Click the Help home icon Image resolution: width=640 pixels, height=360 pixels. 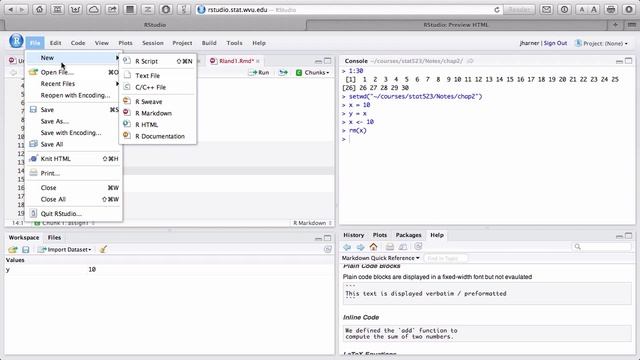click(373, 247)
